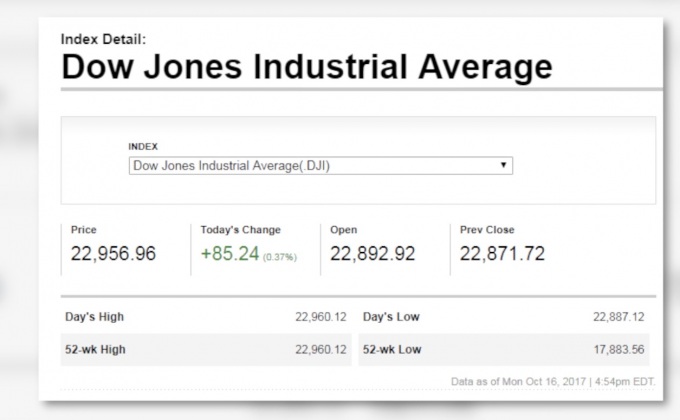Select the Today's Change label
This screenshot has width=680, height=420.
(241, 230)
